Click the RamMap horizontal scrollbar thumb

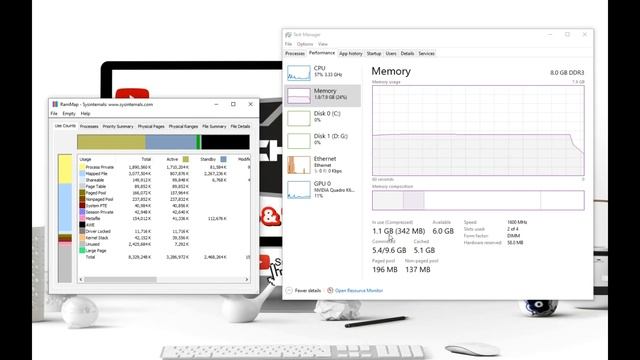[120, 280]
